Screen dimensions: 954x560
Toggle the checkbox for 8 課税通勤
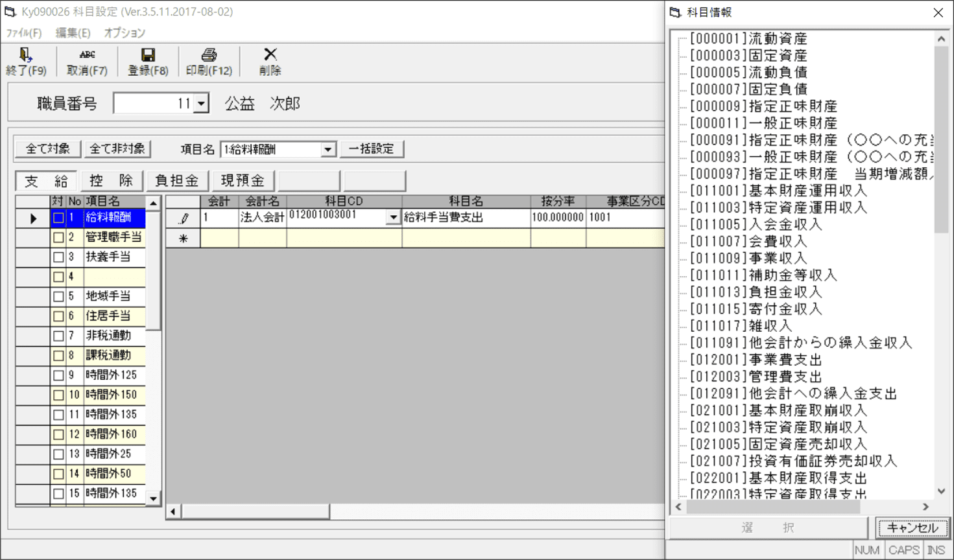point(58,356)
